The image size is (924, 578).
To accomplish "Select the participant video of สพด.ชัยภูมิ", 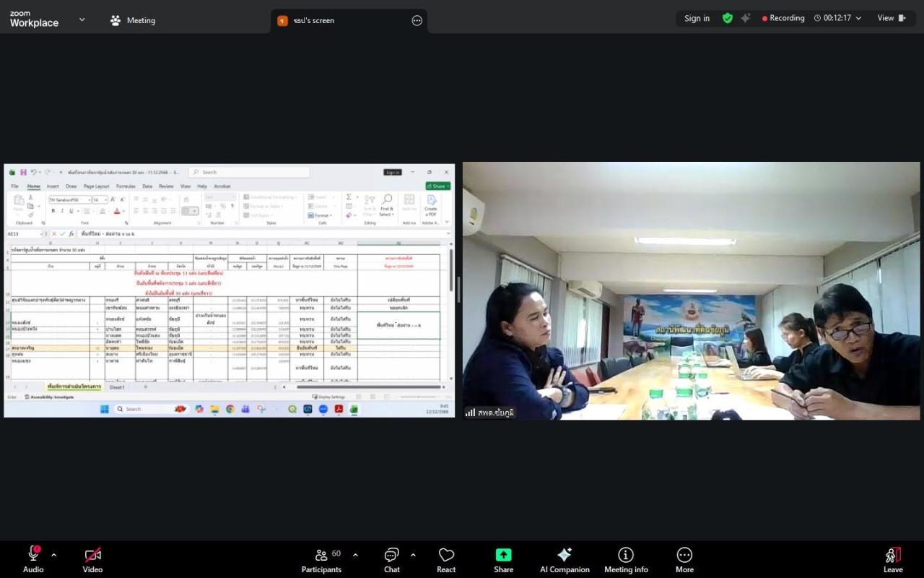I will coord(691,290).
